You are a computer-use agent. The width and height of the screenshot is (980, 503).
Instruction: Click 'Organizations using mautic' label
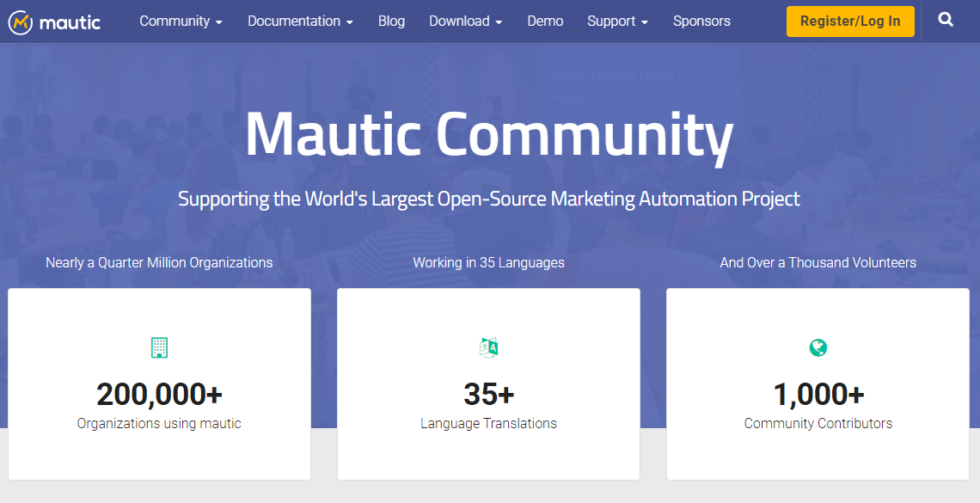click(x=159, y=424)
